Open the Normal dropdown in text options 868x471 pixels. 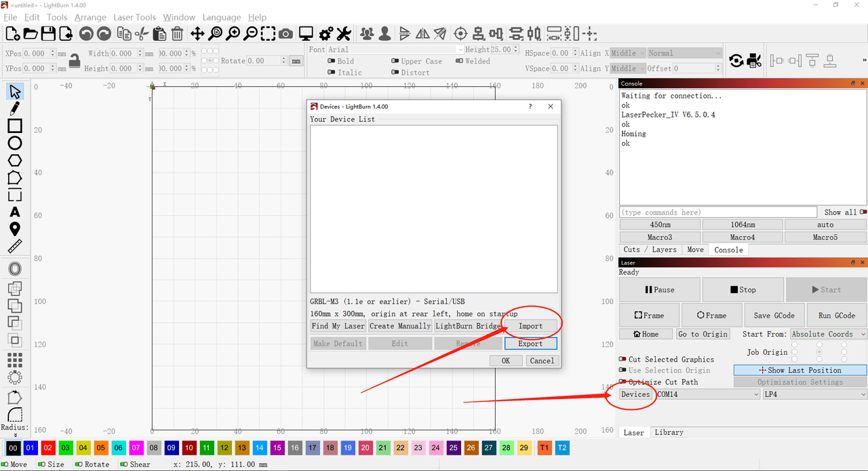(685, 53)
